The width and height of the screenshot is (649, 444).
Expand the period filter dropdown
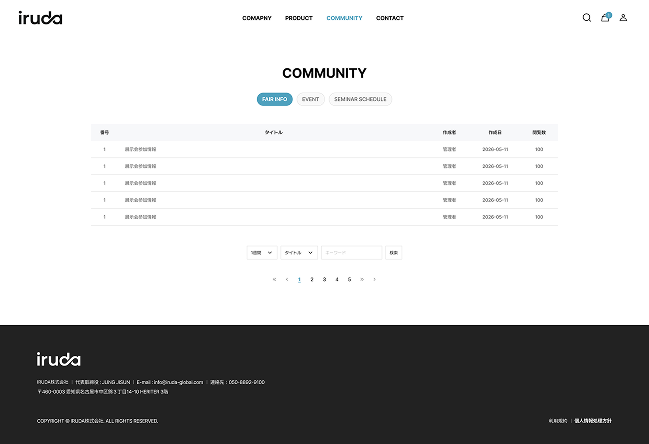(x=262, y=253)
